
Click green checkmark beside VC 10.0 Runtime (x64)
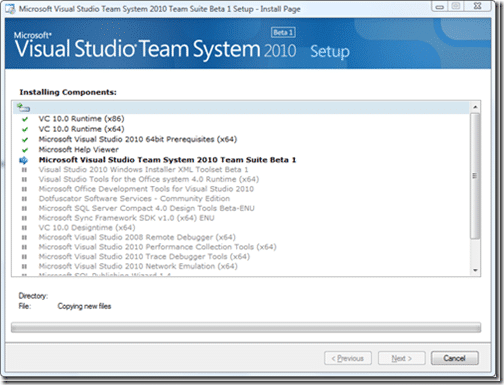(x=25, y=129)
